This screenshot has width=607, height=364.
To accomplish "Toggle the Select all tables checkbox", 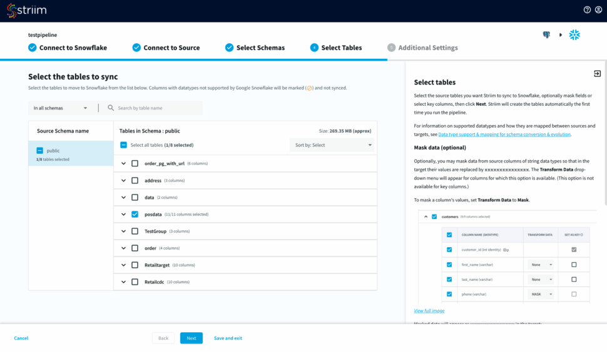I will tap(123, 145).
